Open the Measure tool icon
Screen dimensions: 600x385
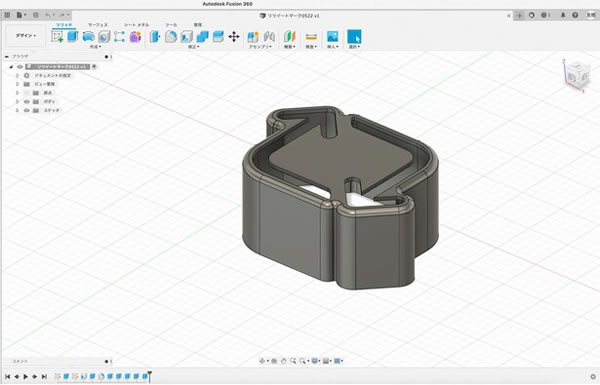pos(311,37)
